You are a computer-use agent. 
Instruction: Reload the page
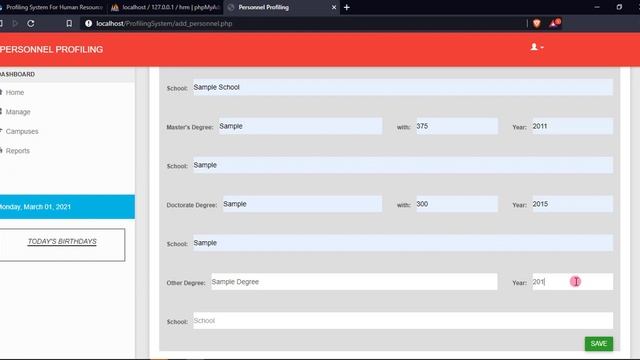(31, 24)
